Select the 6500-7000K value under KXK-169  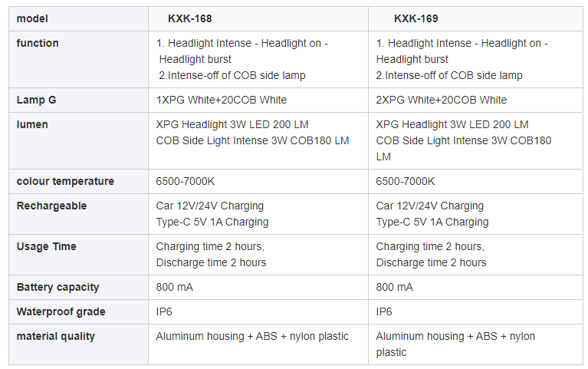click(406, 181)
